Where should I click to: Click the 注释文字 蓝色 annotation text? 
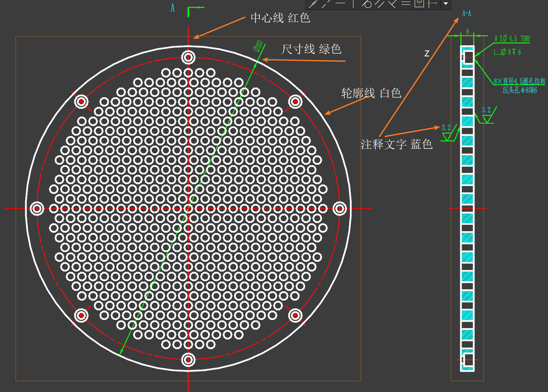point(397,144)
